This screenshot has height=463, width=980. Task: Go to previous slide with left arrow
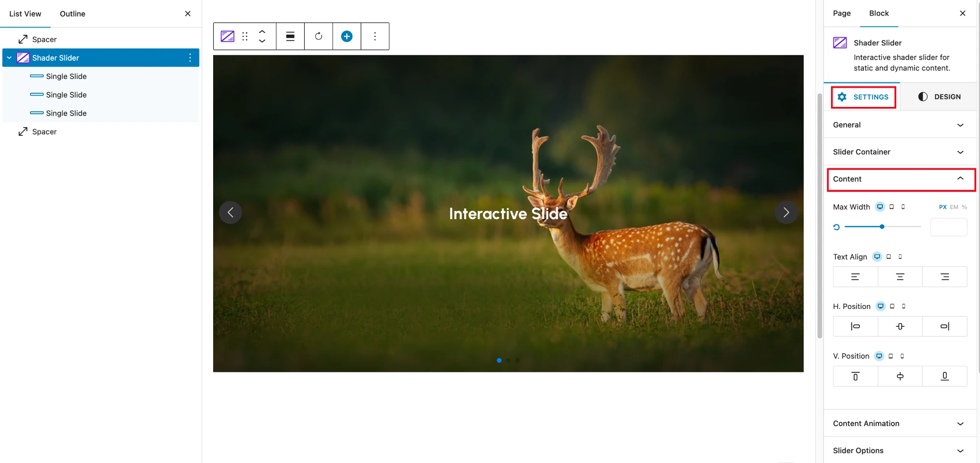[230, 212]
